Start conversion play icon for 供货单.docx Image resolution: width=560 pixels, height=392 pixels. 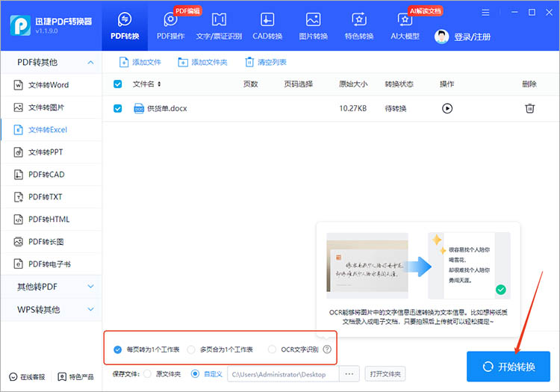(x=447, y=108)
